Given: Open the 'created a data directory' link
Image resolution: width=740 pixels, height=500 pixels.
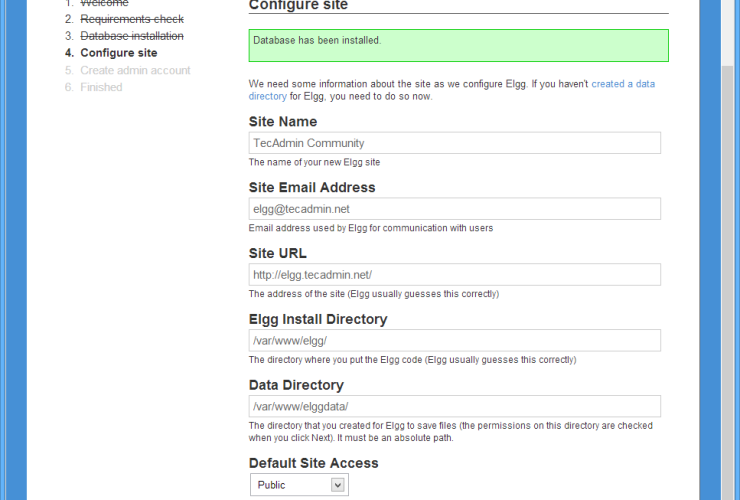Looking at the screenshot, I should coord(622,84).
